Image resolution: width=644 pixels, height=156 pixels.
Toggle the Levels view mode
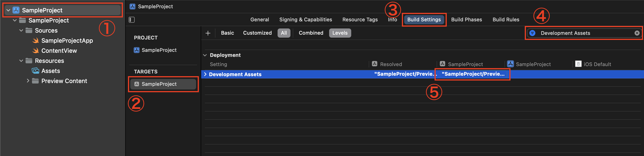(340, 33)
